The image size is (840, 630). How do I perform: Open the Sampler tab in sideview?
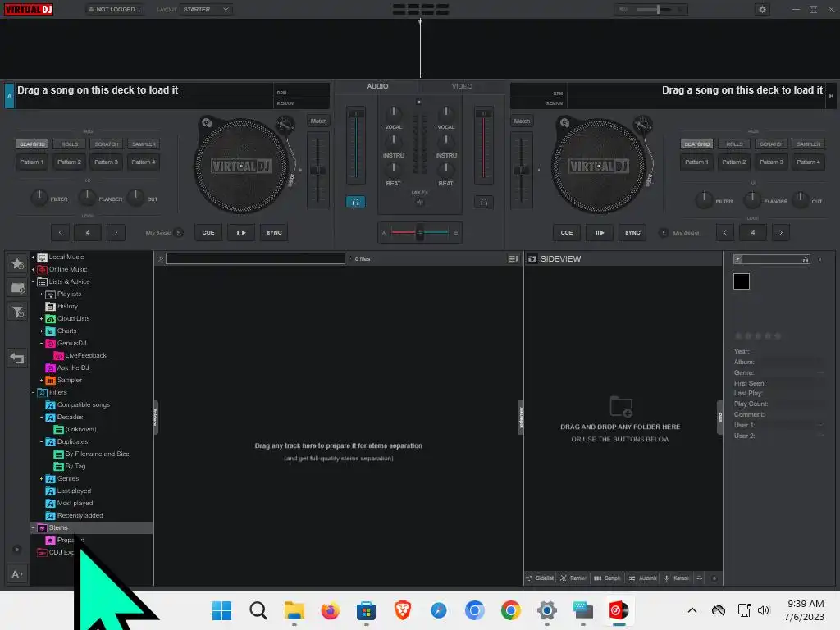pos(607,578)
